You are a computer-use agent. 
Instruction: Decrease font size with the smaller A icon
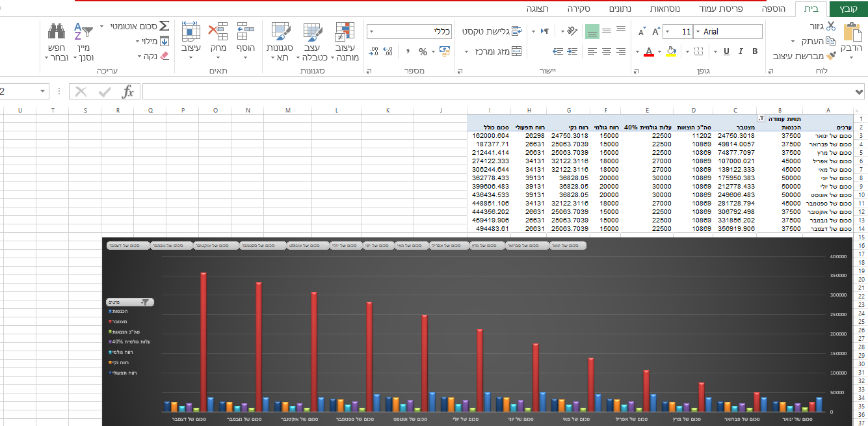point(642,31)
